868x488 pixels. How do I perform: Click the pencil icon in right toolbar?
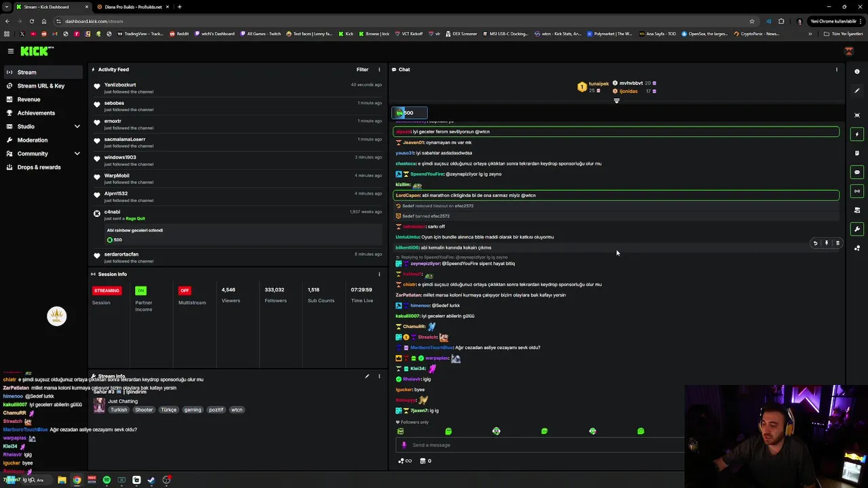click(857, 91)
